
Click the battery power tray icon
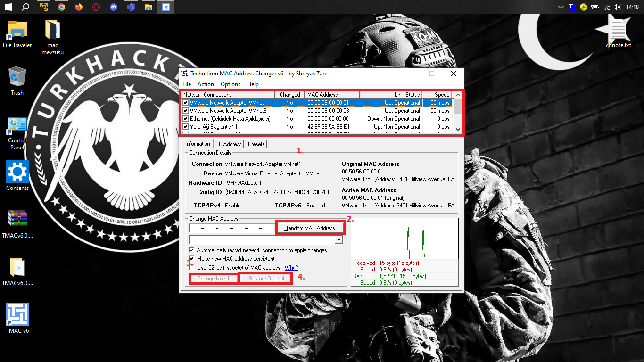pos(595,7)
